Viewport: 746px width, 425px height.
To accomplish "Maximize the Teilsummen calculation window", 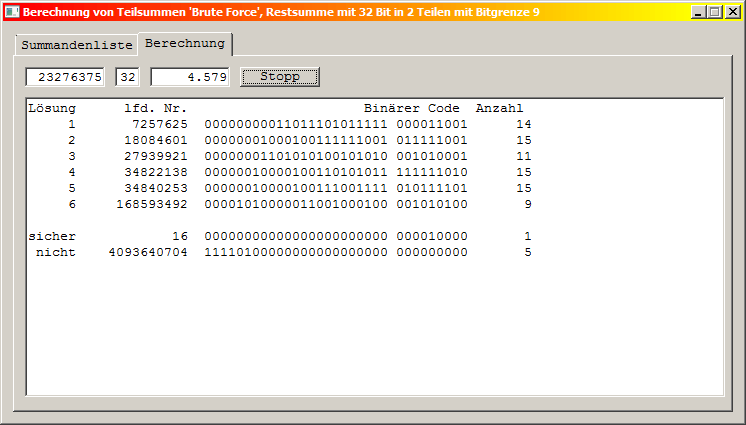I will (x=714, y=12).
